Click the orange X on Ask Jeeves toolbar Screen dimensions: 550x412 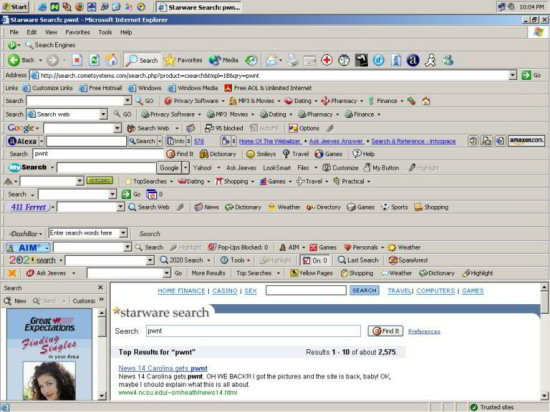coord(12,273)
